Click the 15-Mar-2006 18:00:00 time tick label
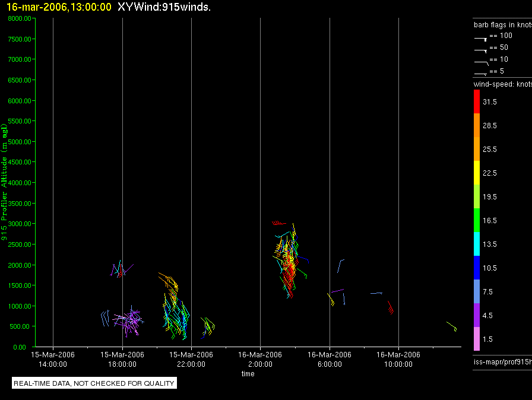 (122, 359)
